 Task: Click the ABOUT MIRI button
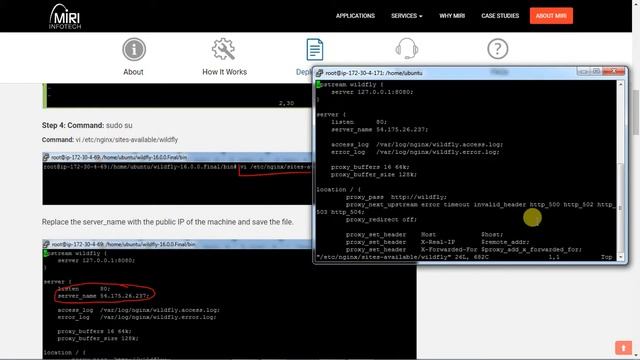(551, 16)
